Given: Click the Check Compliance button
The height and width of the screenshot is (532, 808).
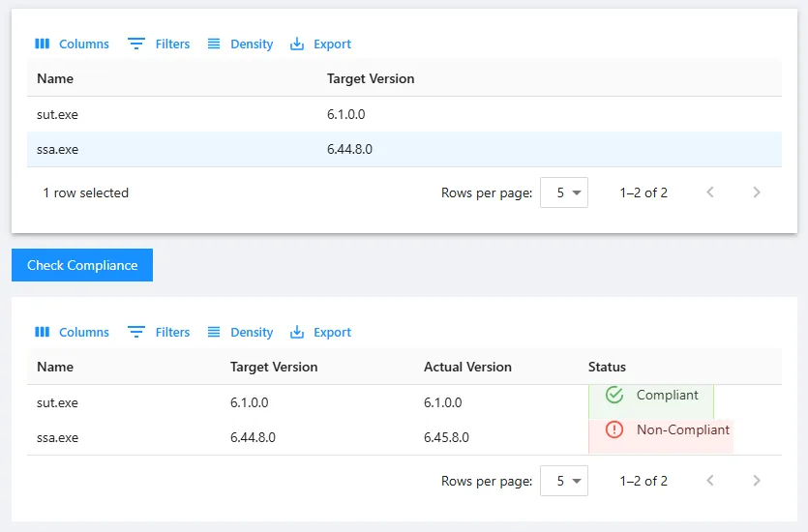Looking at the screenshot, I should (82, 265).
